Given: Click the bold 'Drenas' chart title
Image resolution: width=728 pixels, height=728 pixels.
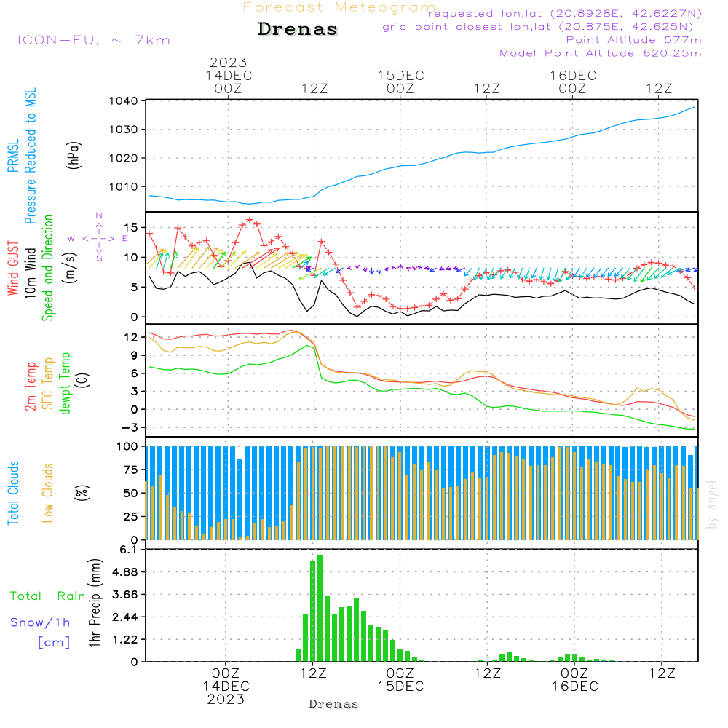Looking at the screenshot, I should [x=298, y=29].
